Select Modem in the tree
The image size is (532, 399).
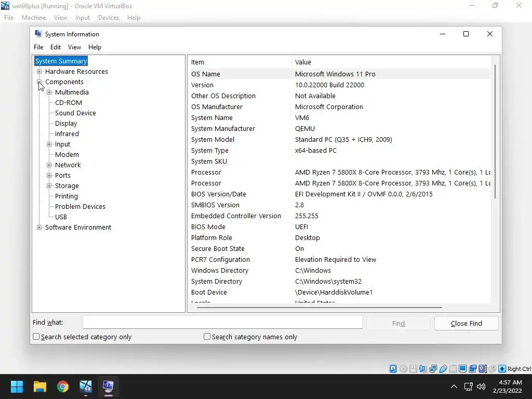click(x=67, y=154)
